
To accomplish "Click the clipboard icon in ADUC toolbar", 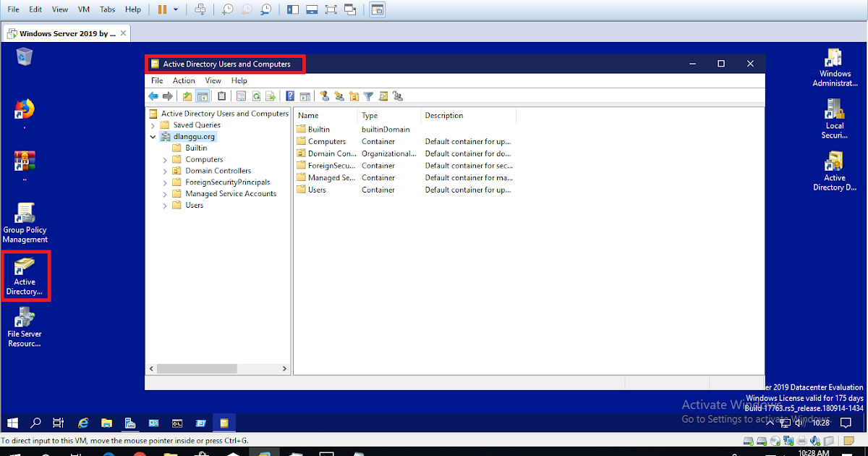I will [222, 96].
